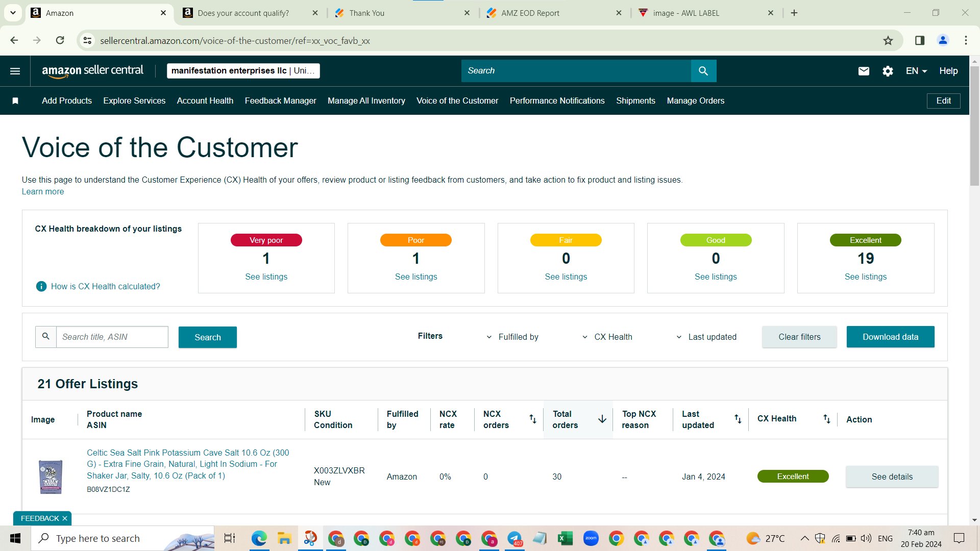This screenshot has height=551, width=980.
Task: Sort listings by Last updated column
Action: point(738,419)
